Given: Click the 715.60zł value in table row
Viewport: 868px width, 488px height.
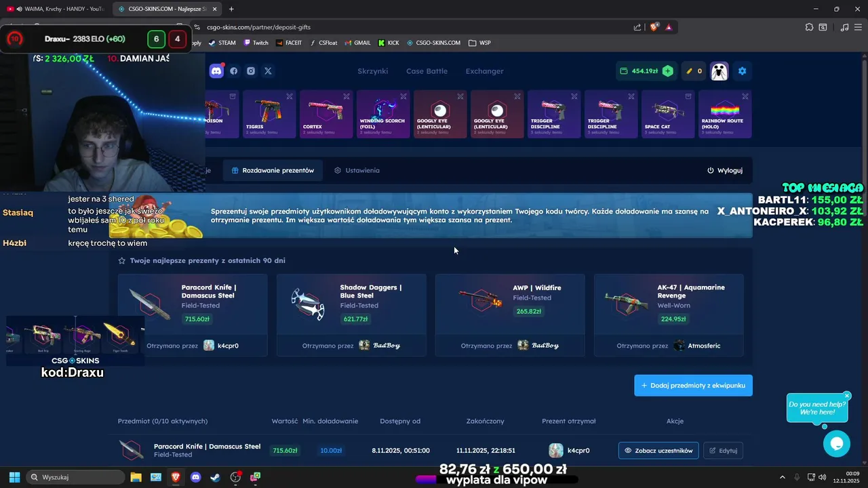Looking at the screenshot, I should pyautogui.click(x=285, y=450).
